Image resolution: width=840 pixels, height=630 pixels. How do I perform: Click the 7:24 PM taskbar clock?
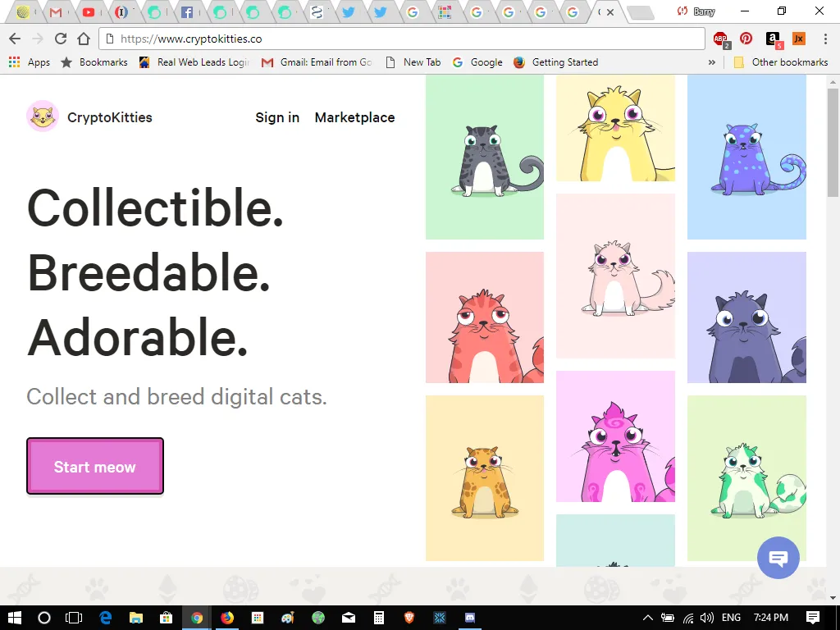pyautogui.click(x=771, y=618)
